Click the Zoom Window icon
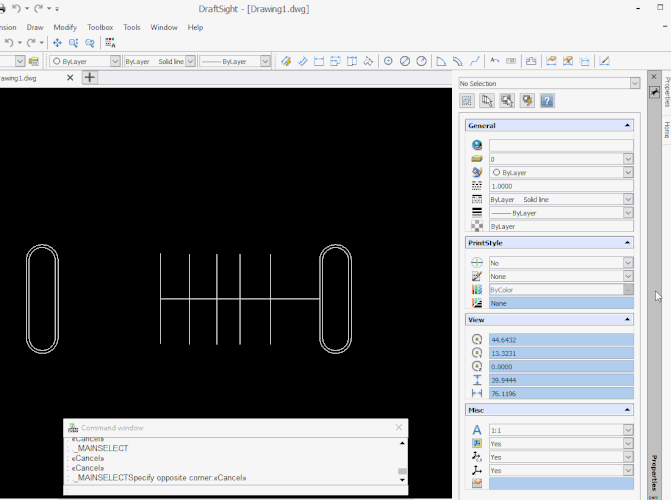671x500 pixels. click(73, 43)
